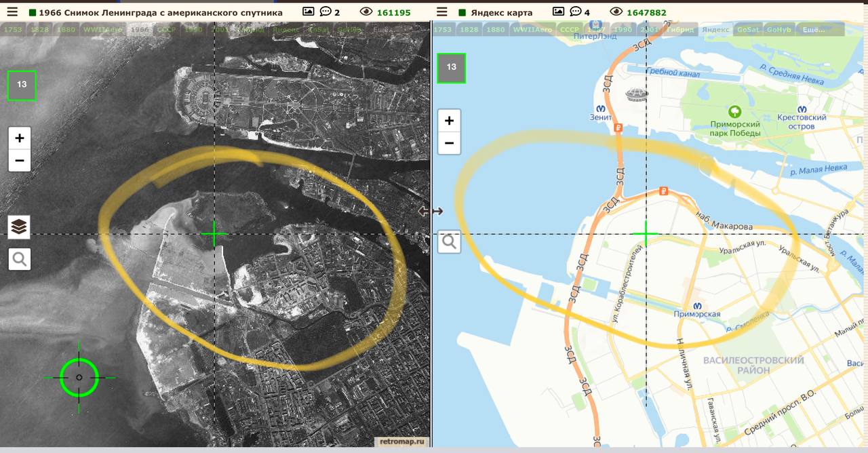
Task: Open the hamburger menu of the 1966 map panel
Action: click(12, 12)
